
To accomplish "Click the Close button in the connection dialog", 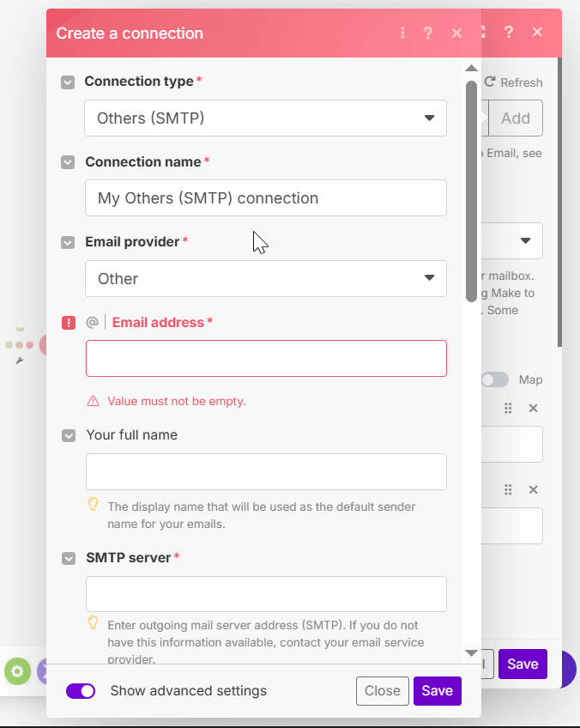I will click(382, 691).
